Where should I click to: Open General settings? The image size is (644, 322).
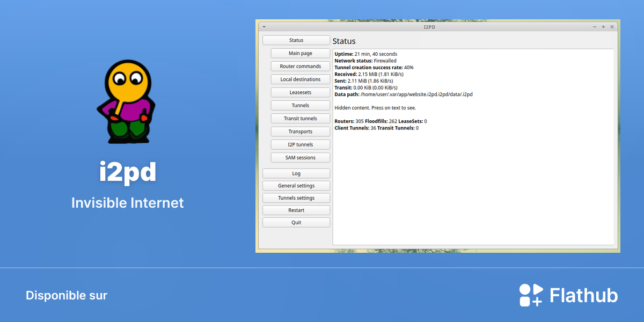[296, 186]
